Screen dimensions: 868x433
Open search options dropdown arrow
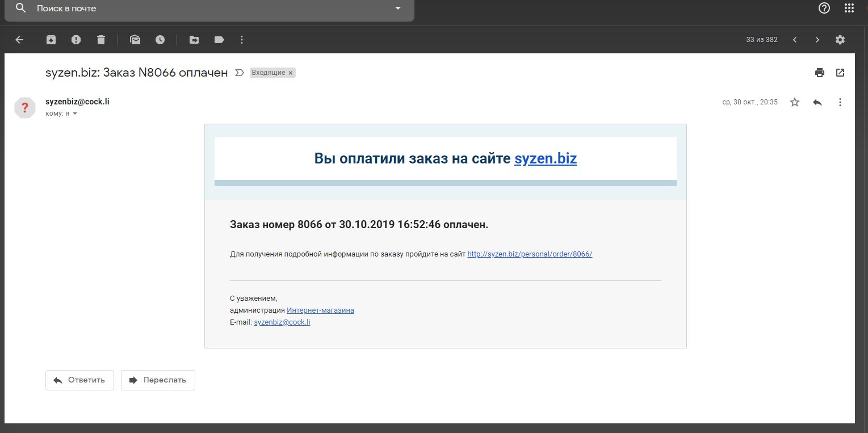coord(397,9)
